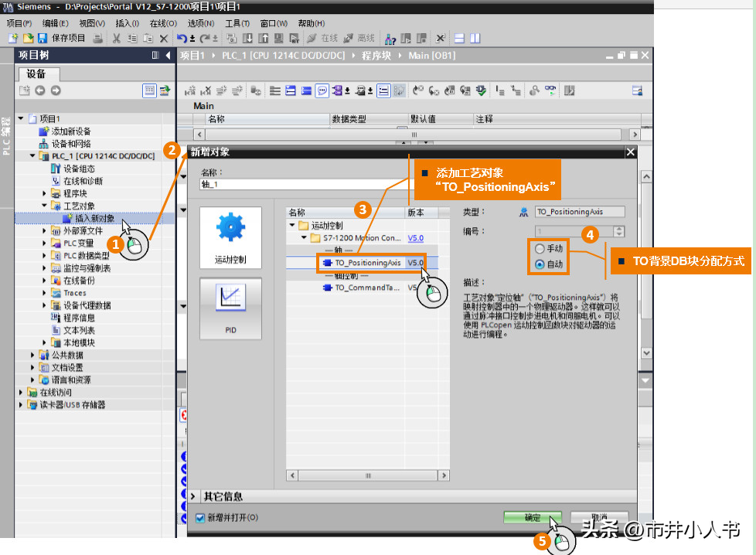Expand the 其它信息 section
756x555 pixels.
(193, 495)
